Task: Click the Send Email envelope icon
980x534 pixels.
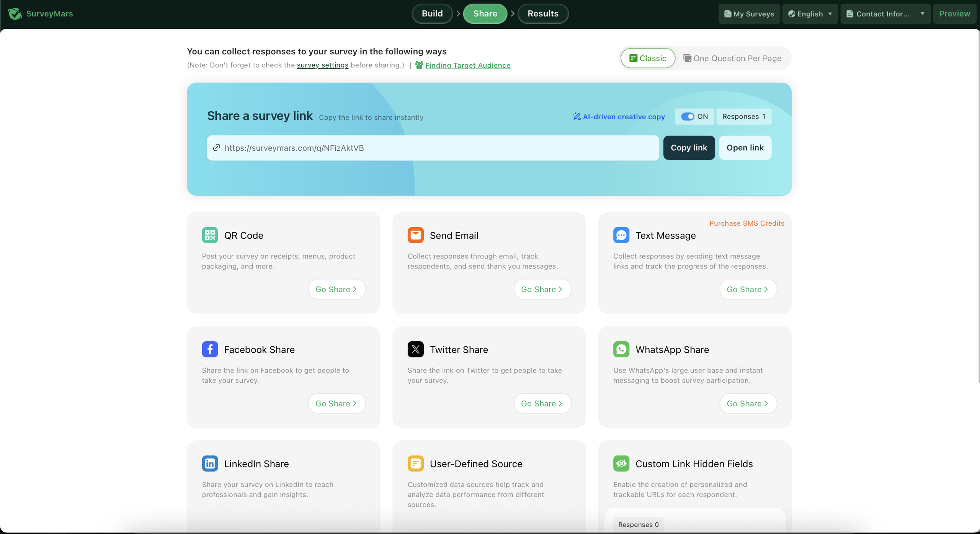Action: (x=415, y=235)
